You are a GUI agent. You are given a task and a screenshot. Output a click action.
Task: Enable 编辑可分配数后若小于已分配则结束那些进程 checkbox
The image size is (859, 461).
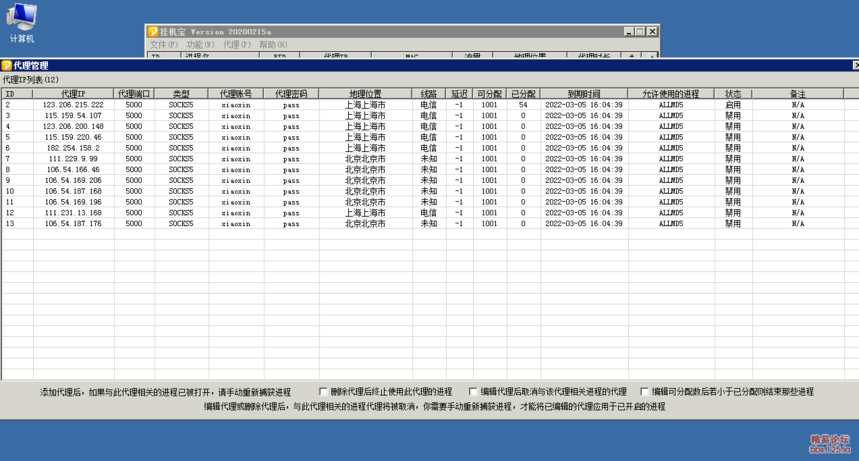pos(644,391)
